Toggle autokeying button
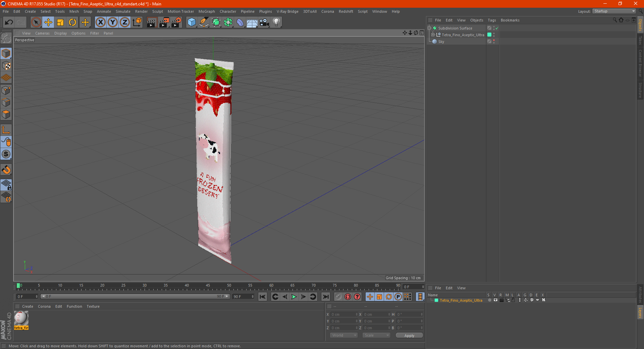 [x=348, y=297]
